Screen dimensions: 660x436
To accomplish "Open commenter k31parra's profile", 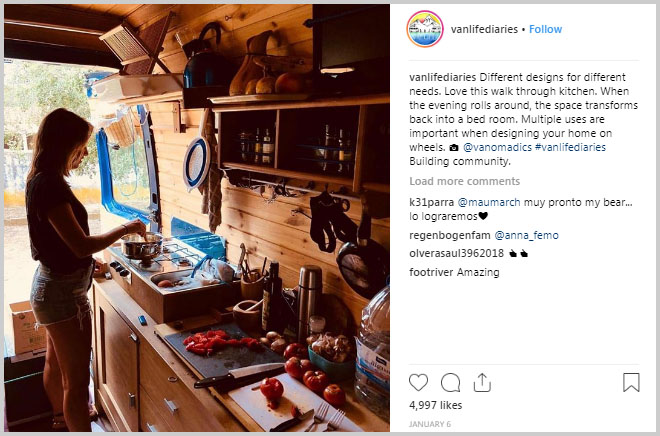I will 431,202.
